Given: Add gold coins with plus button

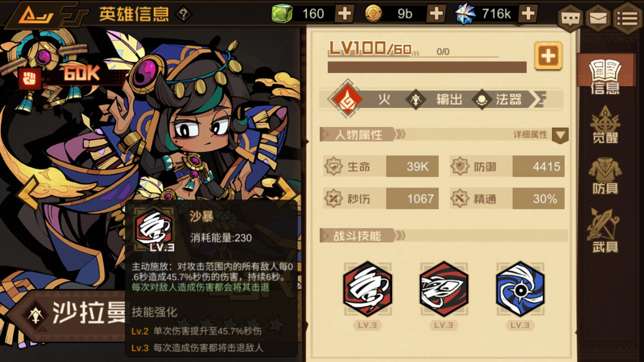Looking at the screenshot, I should point(436,14).
